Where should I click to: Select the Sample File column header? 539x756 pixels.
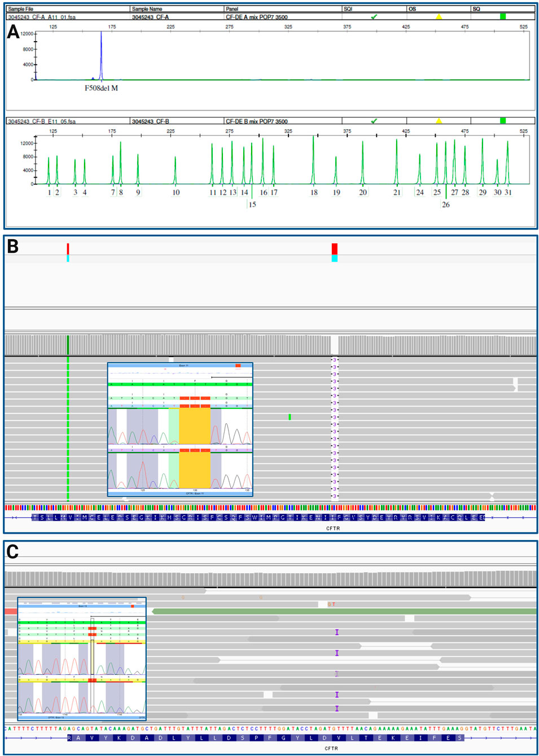tap(21, 9)
